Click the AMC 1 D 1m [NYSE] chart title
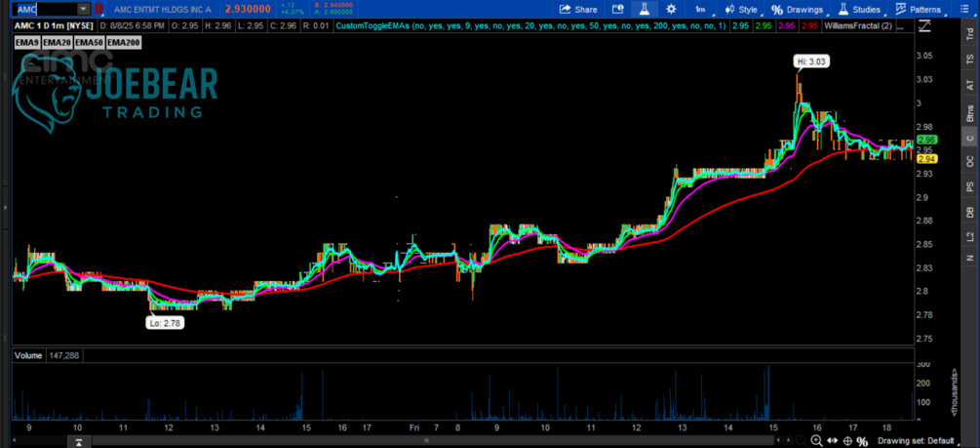 pos(55,26)
